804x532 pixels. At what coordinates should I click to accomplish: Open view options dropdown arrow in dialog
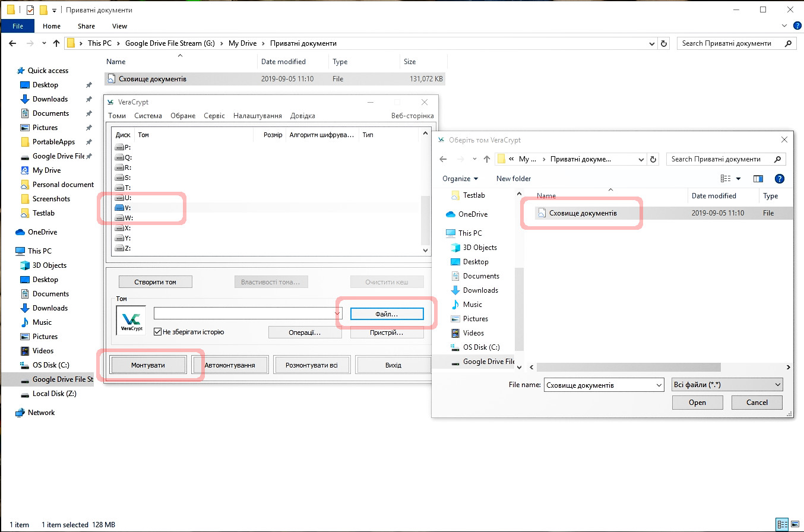point(739,179)
